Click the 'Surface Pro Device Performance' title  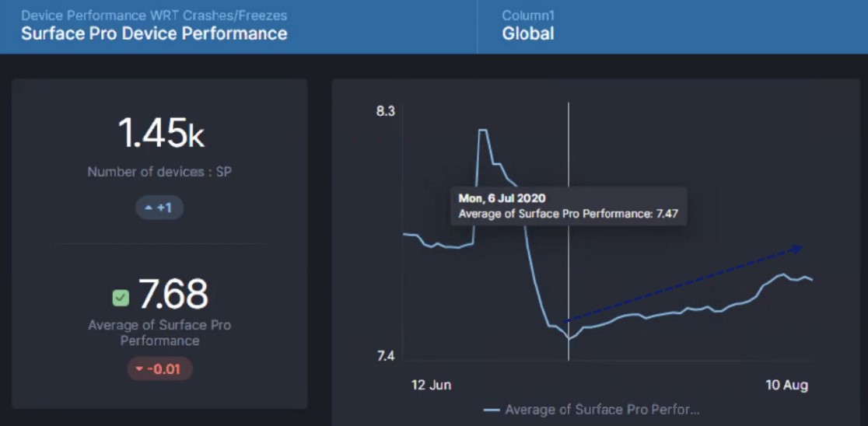[154, 33]
